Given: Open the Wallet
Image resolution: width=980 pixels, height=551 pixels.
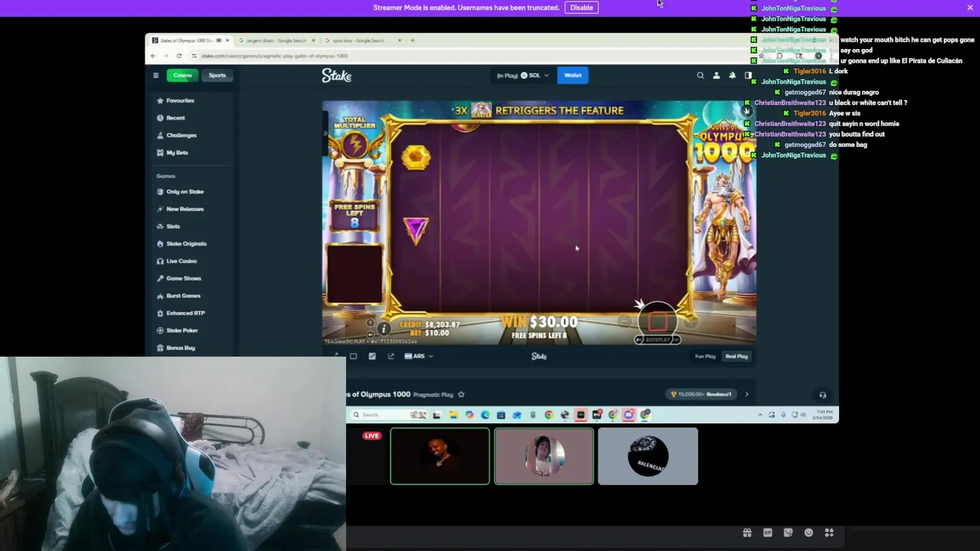Looking at the screenshot, I should (x=573, y=75).
